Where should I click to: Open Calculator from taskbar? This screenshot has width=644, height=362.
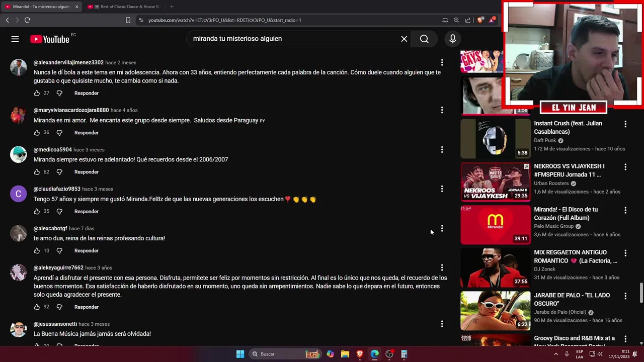pos(404,354)
